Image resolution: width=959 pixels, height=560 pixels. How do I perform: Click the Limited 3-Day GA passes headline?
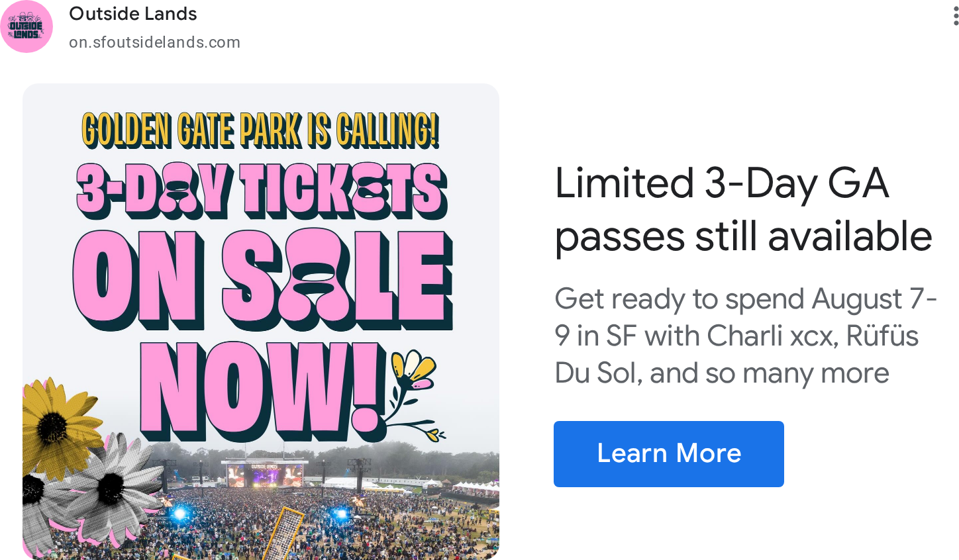coord(744,210)
